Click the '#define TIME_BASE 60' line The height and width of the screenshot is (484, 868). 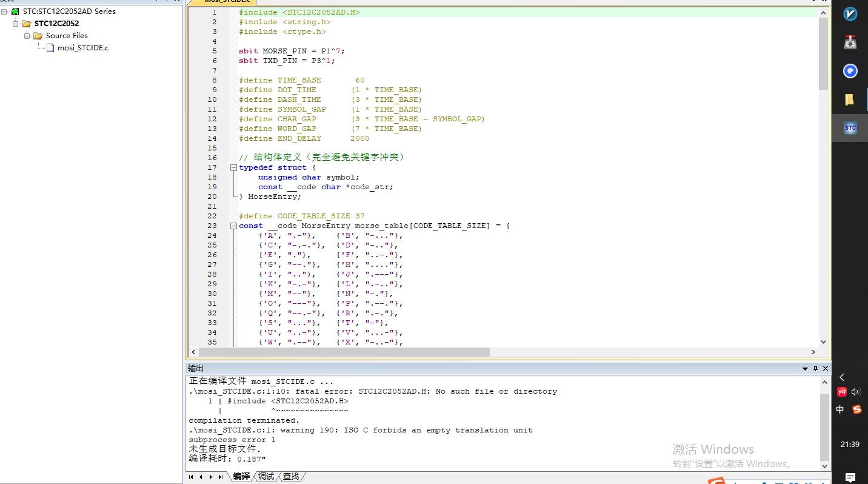pos(302,80)
